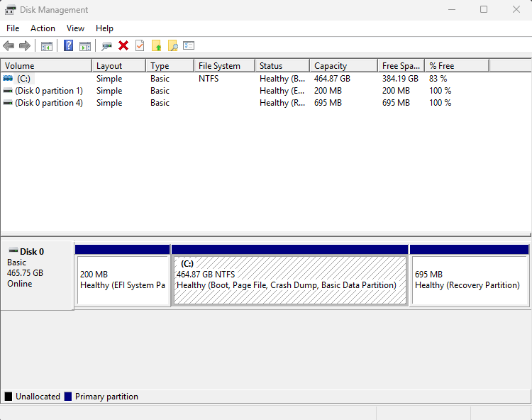Open the View menu
Screen dimensions: 532x420
[75, 28]
